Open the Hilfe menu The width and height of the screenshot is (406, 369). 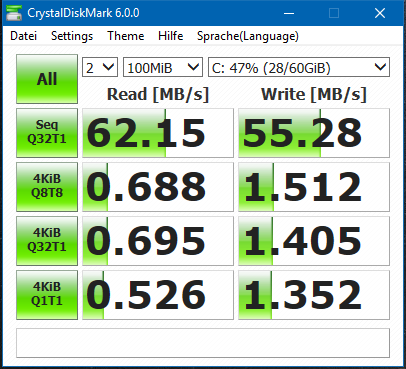pos(170,36)
